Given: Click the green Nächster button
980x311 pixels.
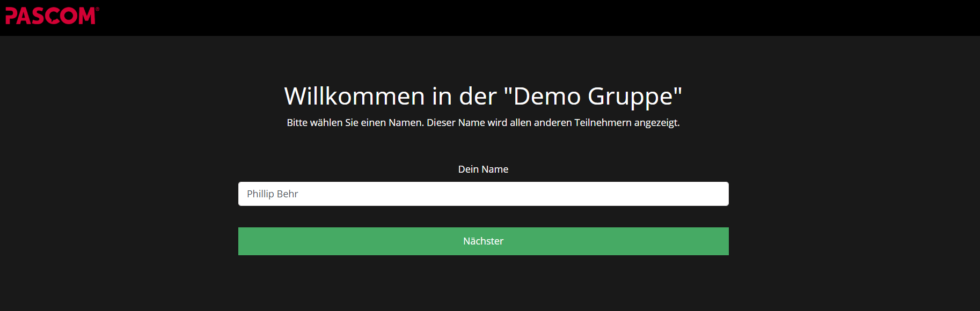Looking at the screenshot, I should pyautogui.click(x=483, y=241).
